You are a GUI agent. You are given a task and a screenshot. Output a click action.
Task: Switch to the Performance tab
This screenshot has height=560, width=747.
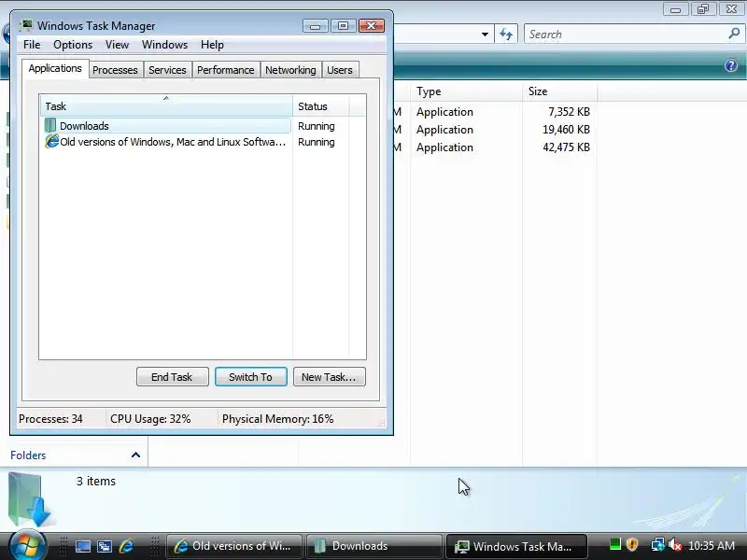(225, 70)
